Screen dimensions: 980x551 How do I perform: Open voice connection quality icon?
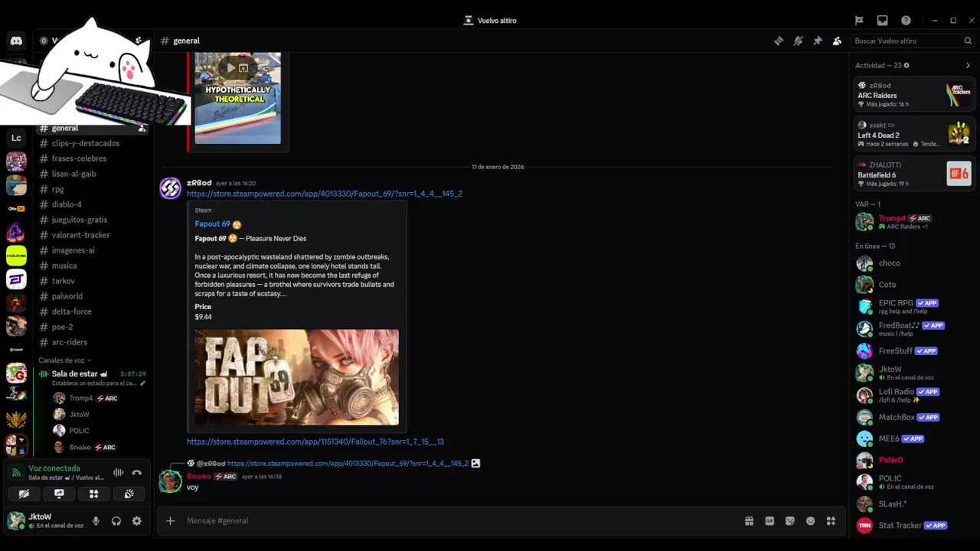click(17, 472)
